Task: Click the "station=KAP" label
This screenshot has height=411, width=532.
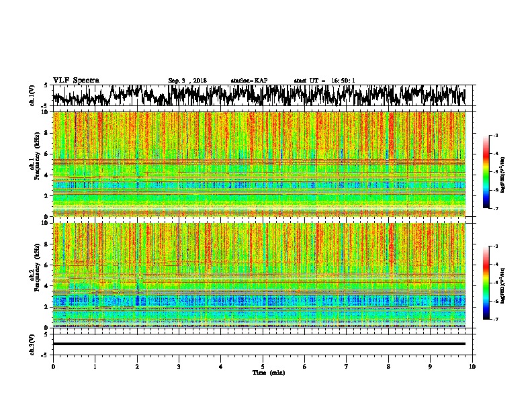Action: [249, 81]
